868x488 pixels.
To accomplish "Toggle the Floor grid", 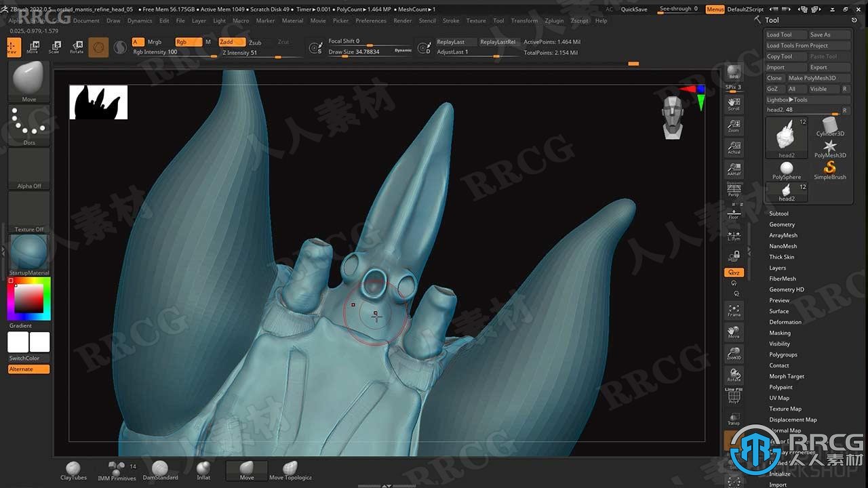I will 734,213.
